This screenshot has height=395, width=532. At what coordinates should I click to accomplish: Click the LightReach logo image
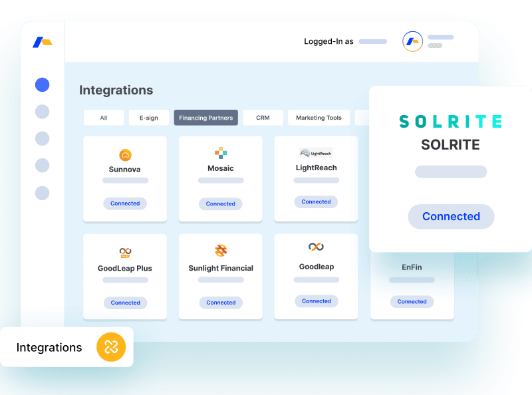click(x=316, y=153)
